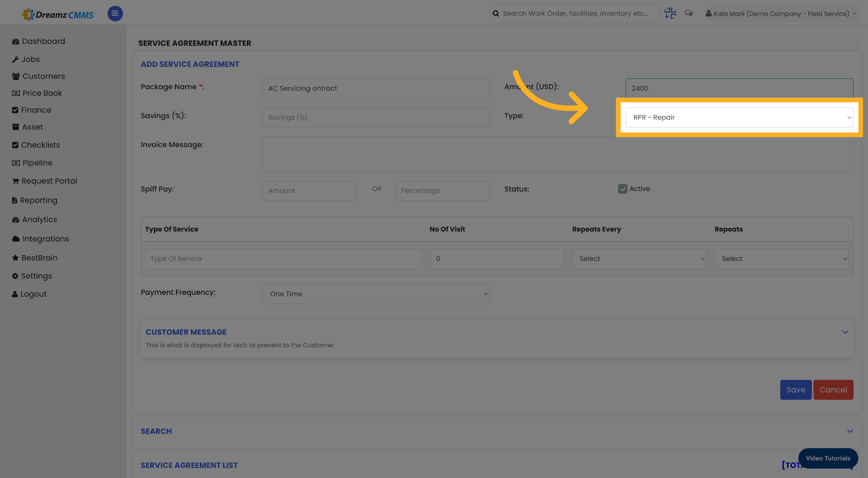Select the Reporting document icon
Image resolution: width=868 pixels, height=478 pixels.
(x=15, y=200)
